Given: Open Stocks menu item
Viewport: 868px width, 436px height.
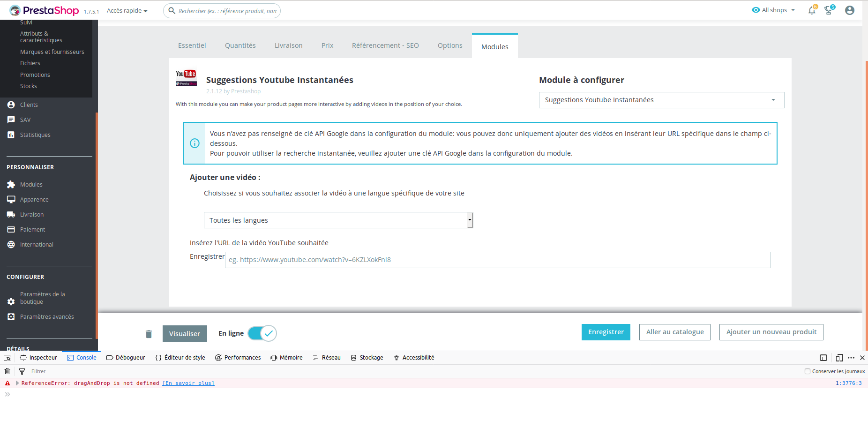Looking at the screenshot, I should click(x=29, y=86).
